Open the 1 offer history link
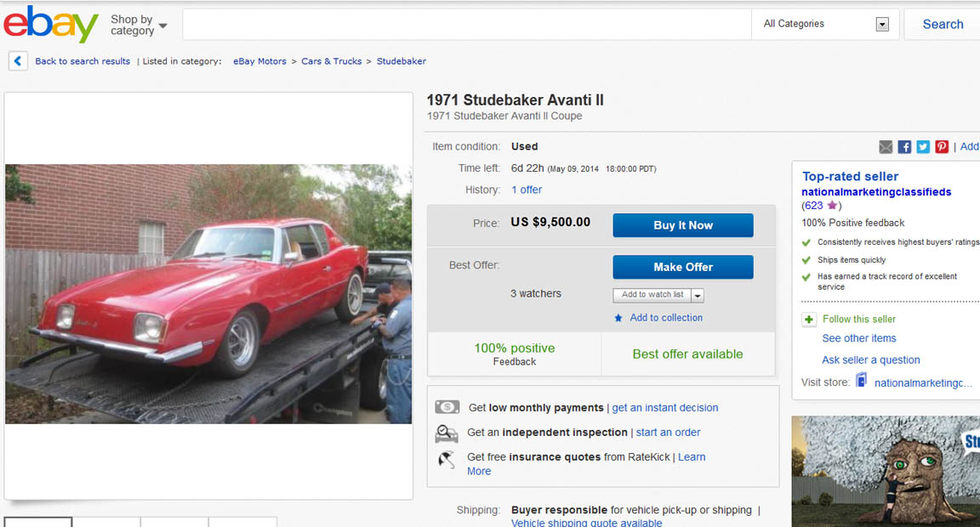This screenshot has width=980, height=527. pyautogui.click(x=527, y=190)
